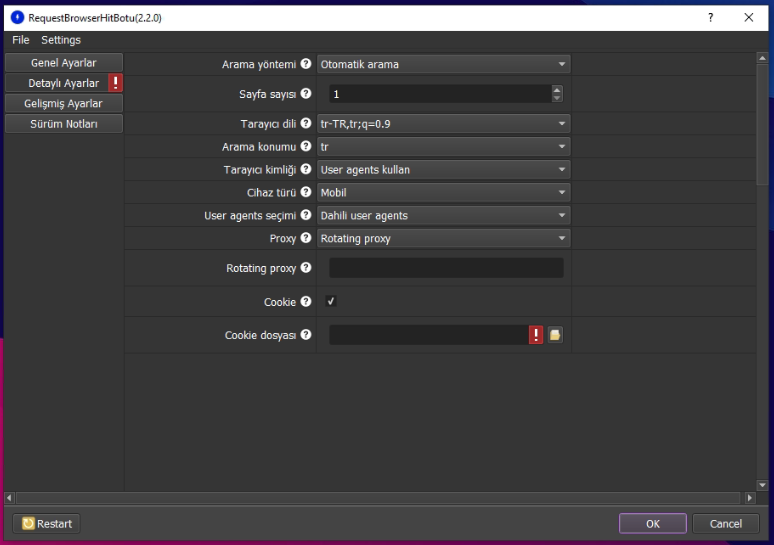The width and height of the screenshot is (774, 545).
Task: Click the Sayfa sayısı number field
Action: (x=440, y=94)
